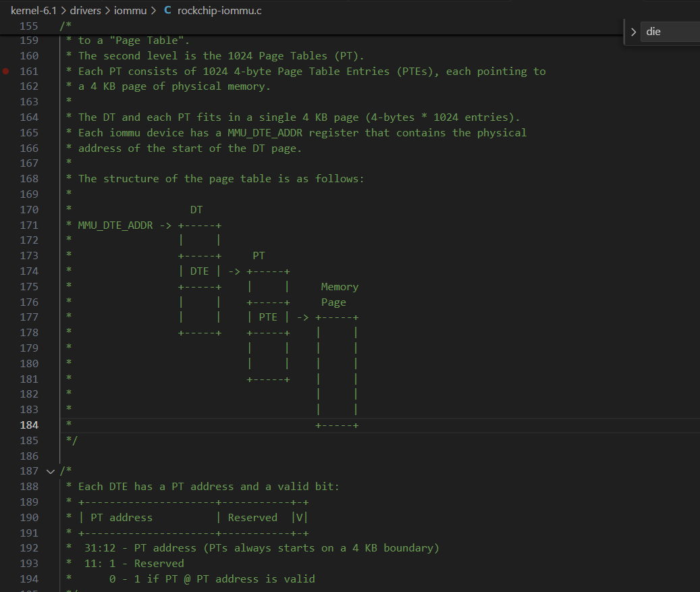
Task: Select the rockchip-iommu.c breadcrumb file name
Action: point(219,11)
